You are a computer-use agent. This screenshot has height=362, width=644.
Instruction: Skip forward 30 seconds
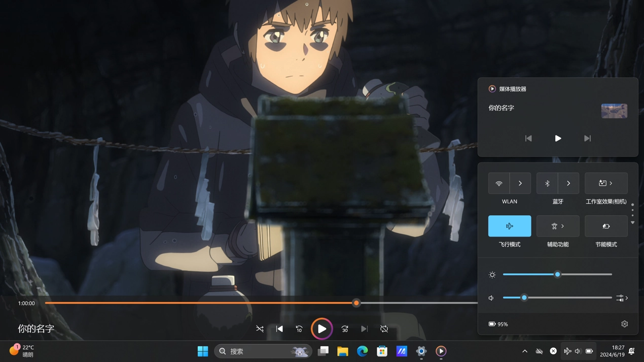point(345,329)
